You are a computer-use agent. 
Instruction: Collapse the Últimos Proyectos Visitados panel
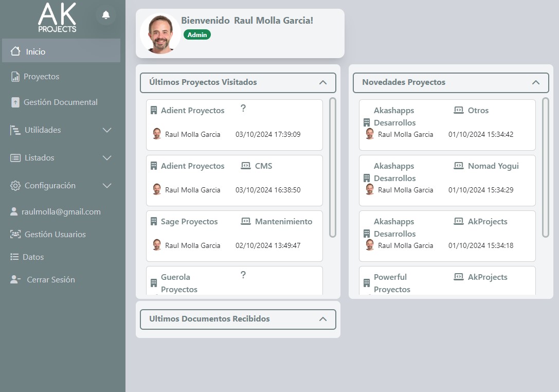[323, 82]
